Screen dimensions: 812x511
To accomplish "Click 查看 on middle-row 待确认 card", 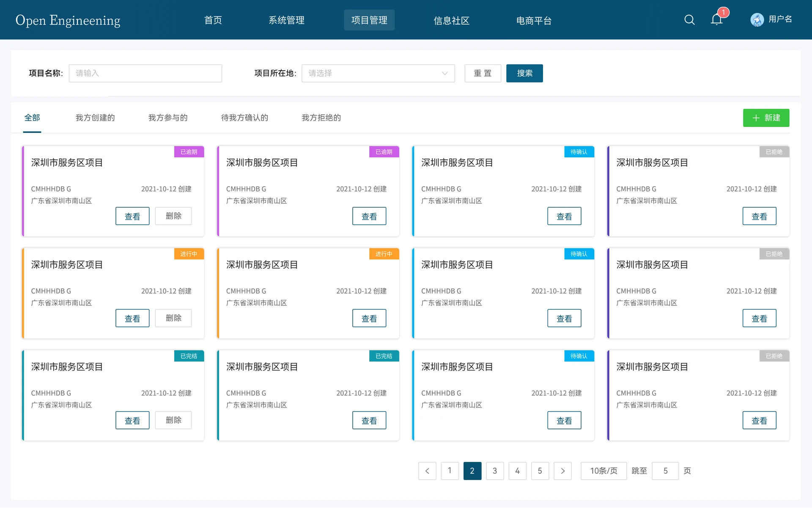I will click(564, 318).
